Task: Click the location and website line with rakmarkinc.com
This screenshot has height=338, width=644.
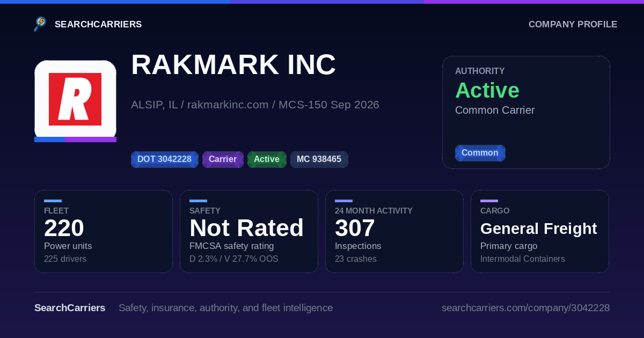Action: point(255,105)
